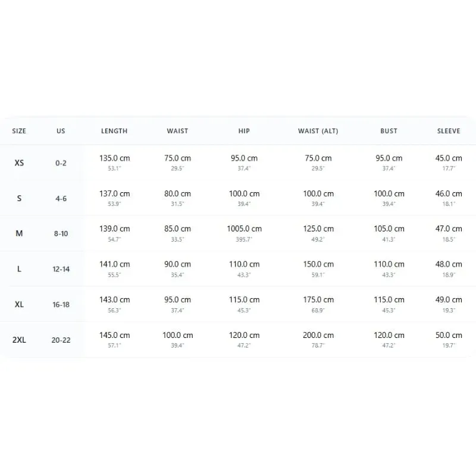Select the BUST column header

389,131
